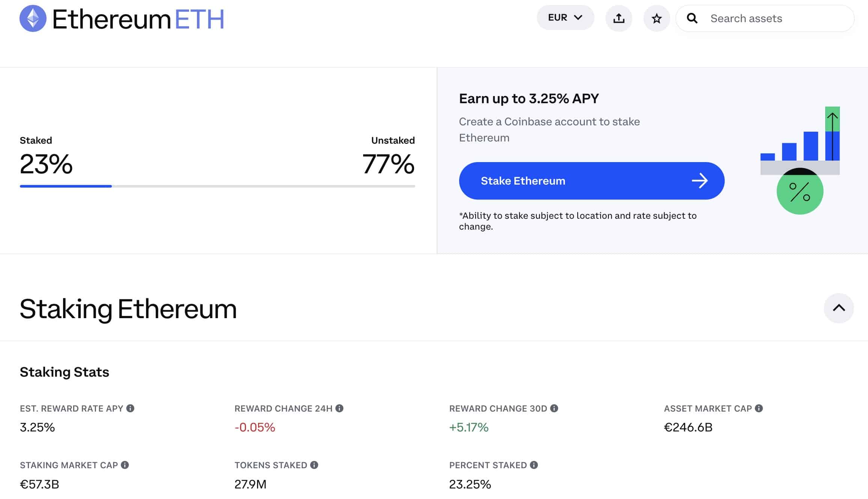Click the share/export upload icon
The height and width of the screenshot is (499, 868).
point(619,18)
